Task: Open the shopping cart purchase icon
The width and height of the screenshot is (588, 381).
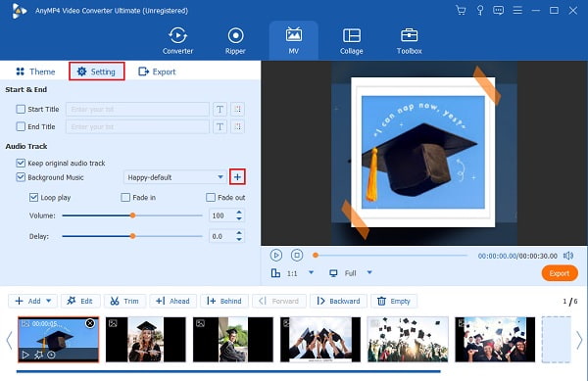Action: (461, 10)
